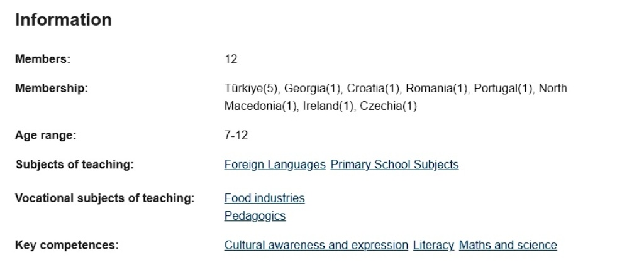This screenshot has height=277, width=644.
Task: Follow the Food industries link
Action: click(265, 198)
